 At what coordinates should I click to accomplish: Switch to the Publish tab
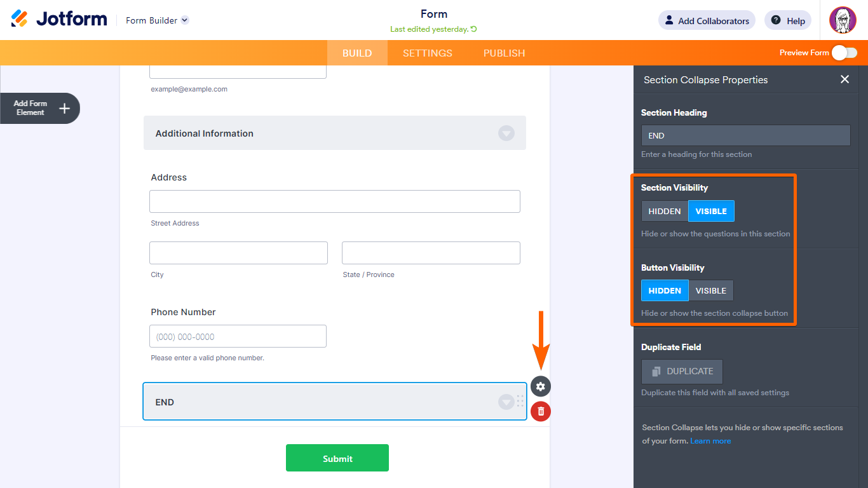[x=504, y=53]
